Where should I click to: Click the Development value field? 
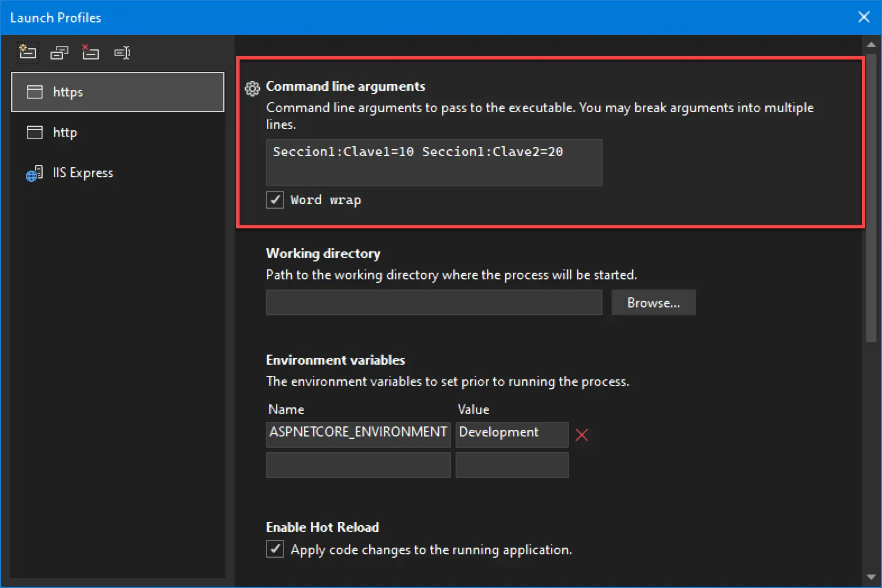(x=512, y=434)
